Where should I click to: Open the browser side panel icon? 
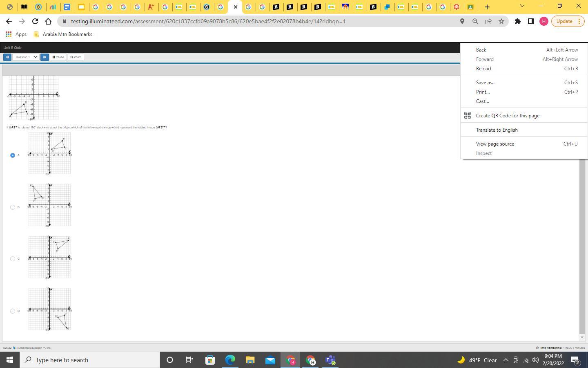click(531, 21)
